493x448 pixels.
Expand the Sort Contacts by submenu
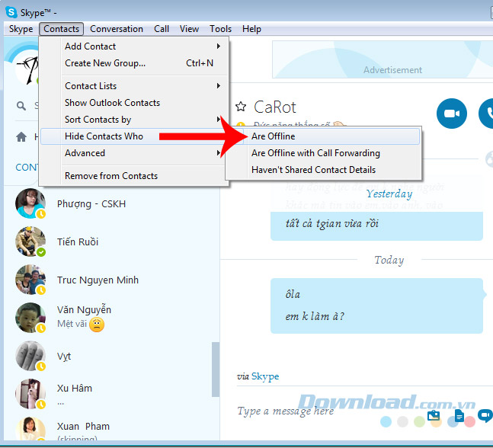(x=134, y=120)
